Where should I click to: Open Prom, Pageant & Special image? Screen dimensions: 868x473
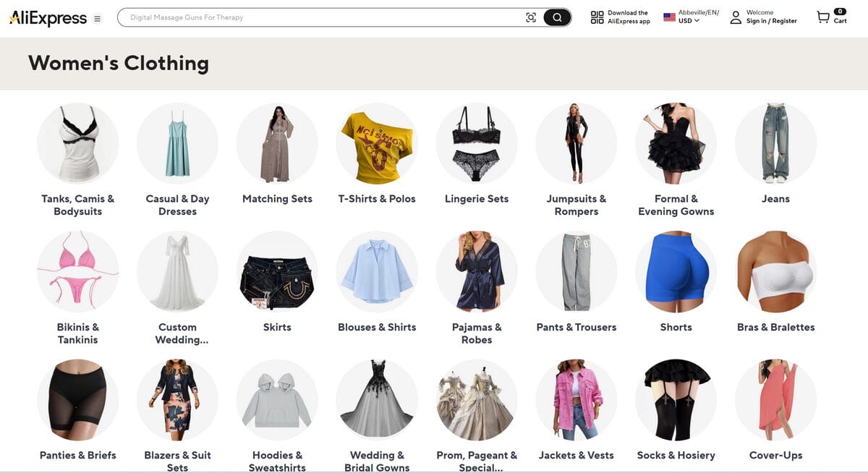(x=477, y=400)
